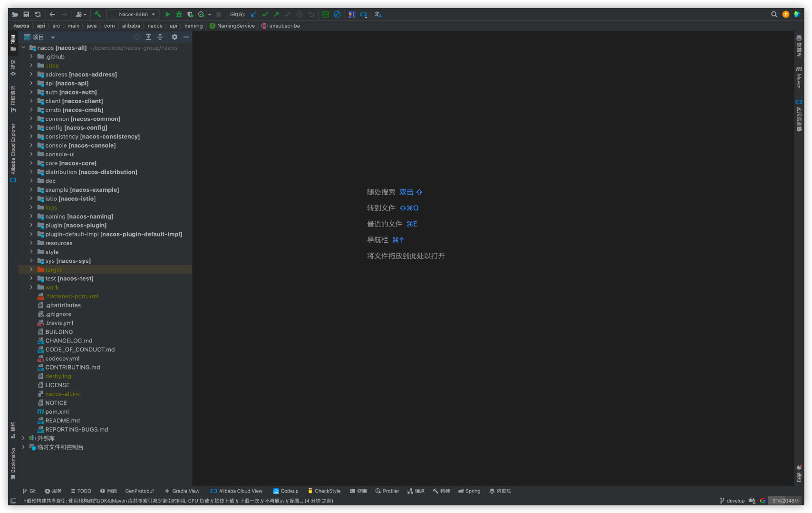
Task: Toggle the 结构 structure tool window
Action: point(13,429)
